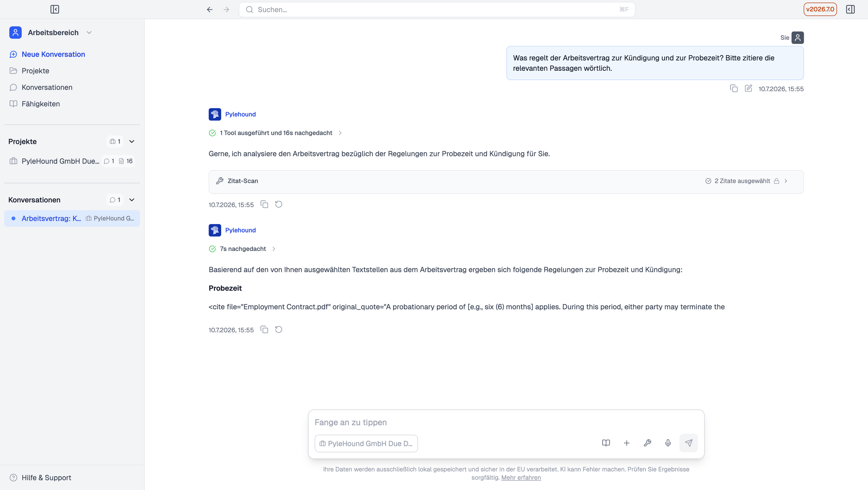Expand '1 Tool ausgeführt und 16s nachgedacht'

coord(276,133)
